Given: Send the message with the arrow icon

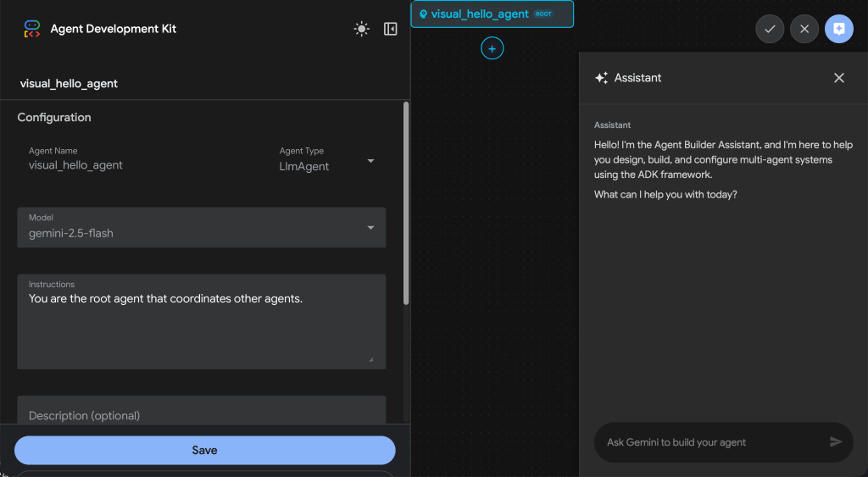Looking at the screenshot, I should pos(836,441).
